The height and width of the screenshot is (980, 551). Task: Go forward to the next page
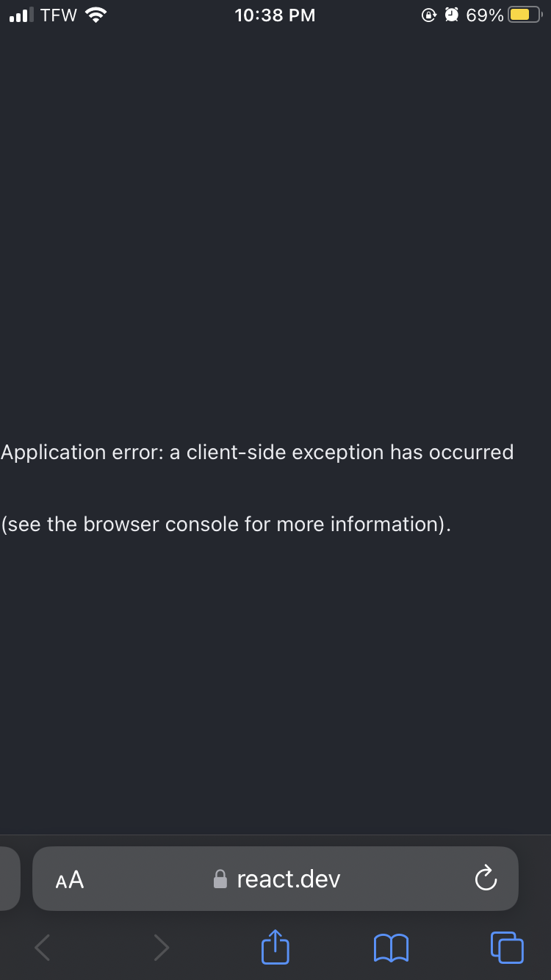(x=161, y=947)
